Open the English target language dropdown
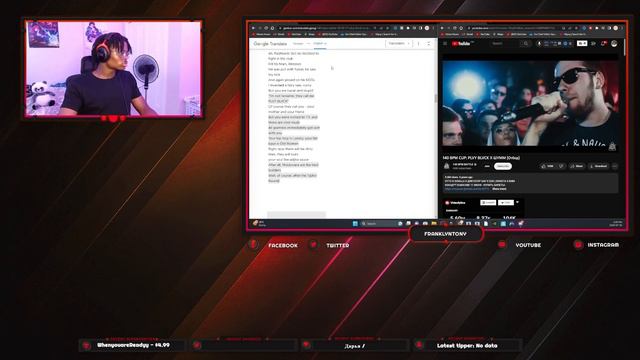The width and height of the screenshot is (640, 360). [x=320, y=43]
